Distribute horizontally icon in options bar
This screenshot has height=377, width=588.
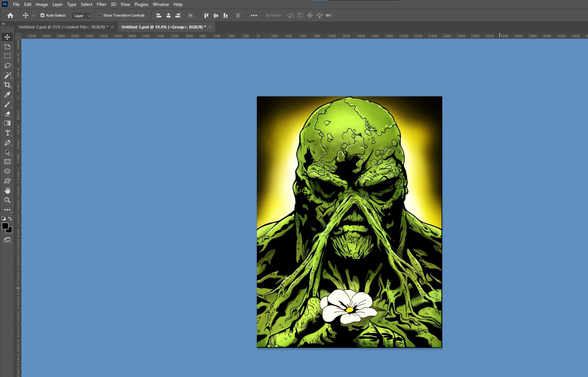coord(238,16)
